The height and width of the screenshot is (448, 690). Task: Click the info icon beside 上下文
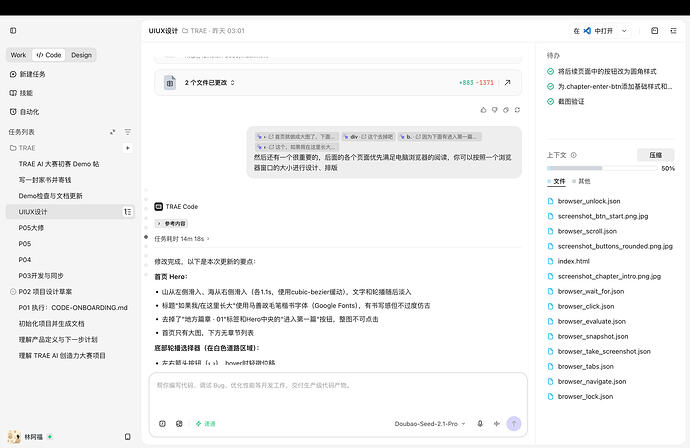(574, 155)
